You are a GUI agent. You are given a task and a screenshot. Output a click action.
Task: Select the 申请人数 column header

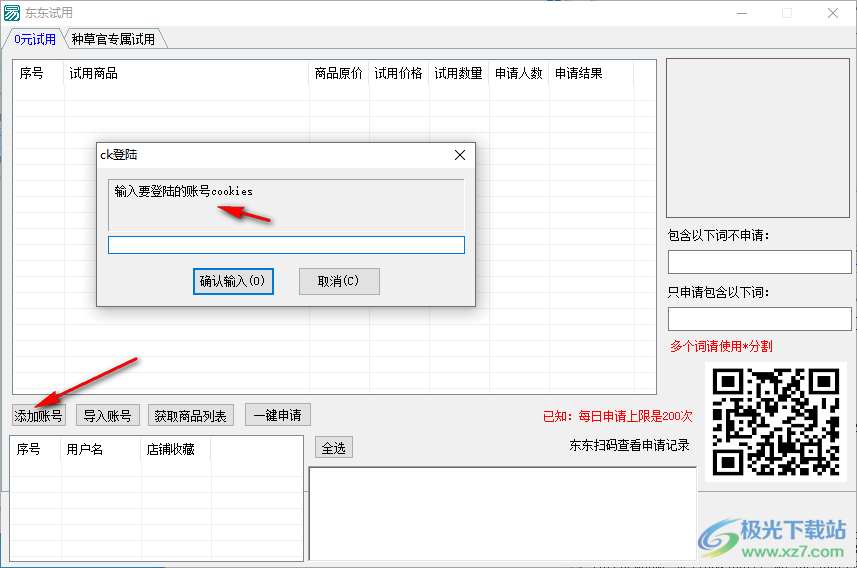click(x=519, y=73)
